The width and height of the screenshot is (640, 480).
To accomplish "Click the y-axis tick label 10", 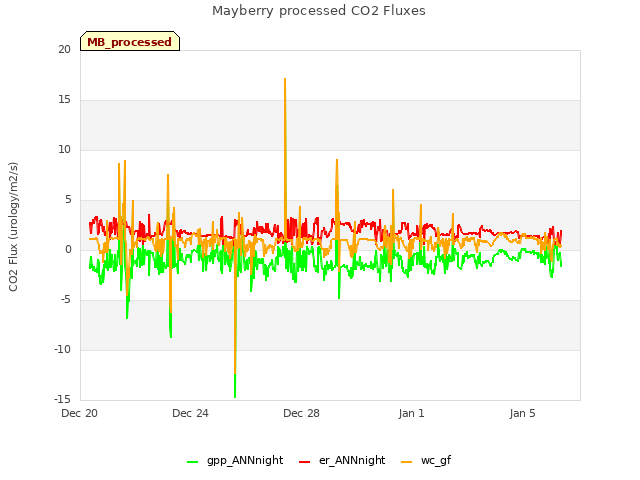I will pos(64,149).
